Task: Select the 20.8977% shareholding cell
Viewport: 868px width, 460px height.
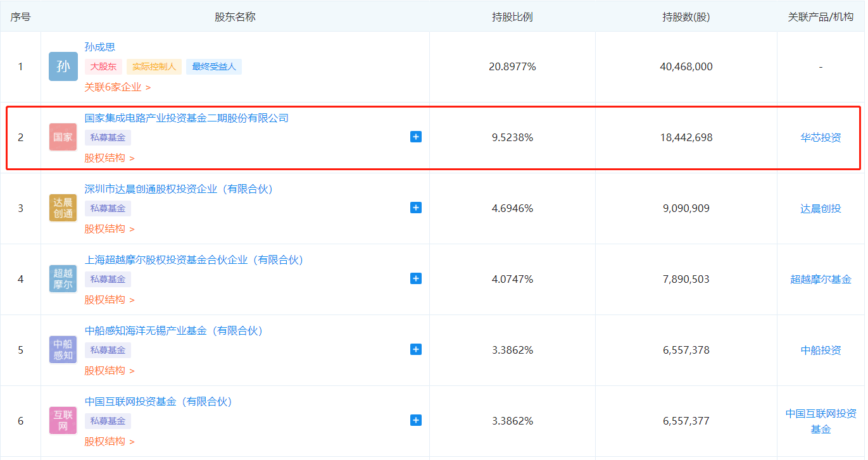Action: click(x=512, y=66)
